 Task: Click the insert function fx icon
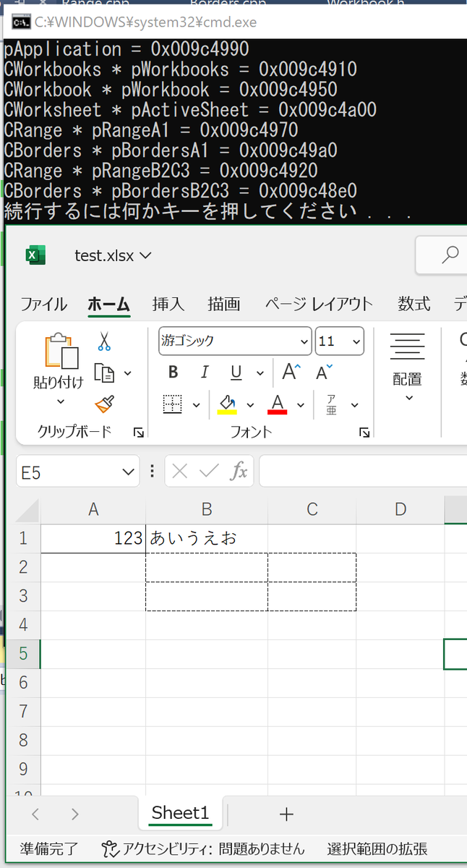tap(239, 472)
